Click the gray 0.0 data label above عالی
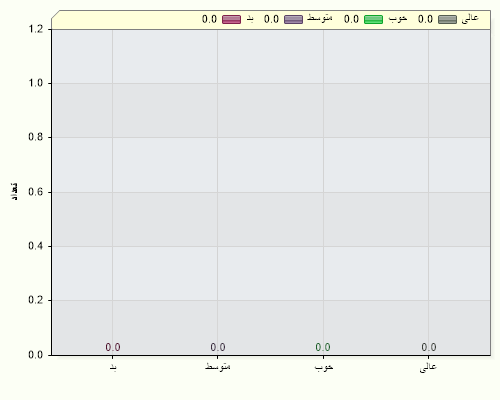This screenshot has height=400, width=500. [x=429, y=347]
